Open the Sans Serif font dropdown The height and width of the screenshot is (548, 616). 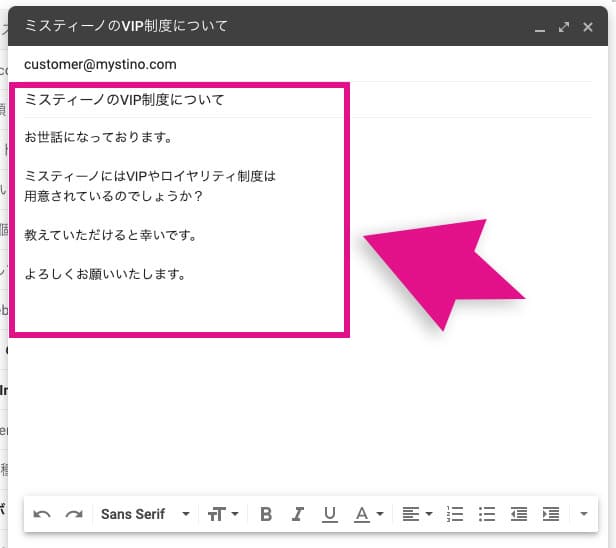pyautogui.click(x=145, y=514)
